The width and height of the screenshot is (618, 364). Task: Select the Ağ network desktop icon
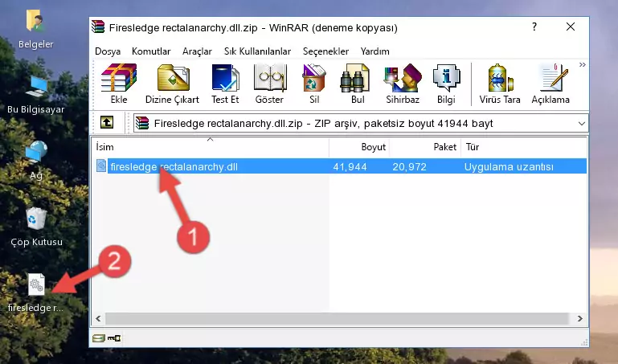coord(36,161)
